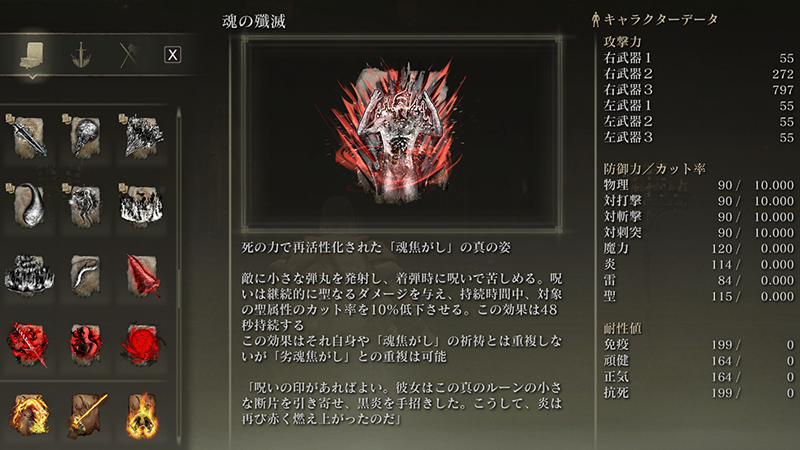Pick the yellow flame figure incantation
The image size is (800, 450).
pyautogui.click(x=142, y=415)
